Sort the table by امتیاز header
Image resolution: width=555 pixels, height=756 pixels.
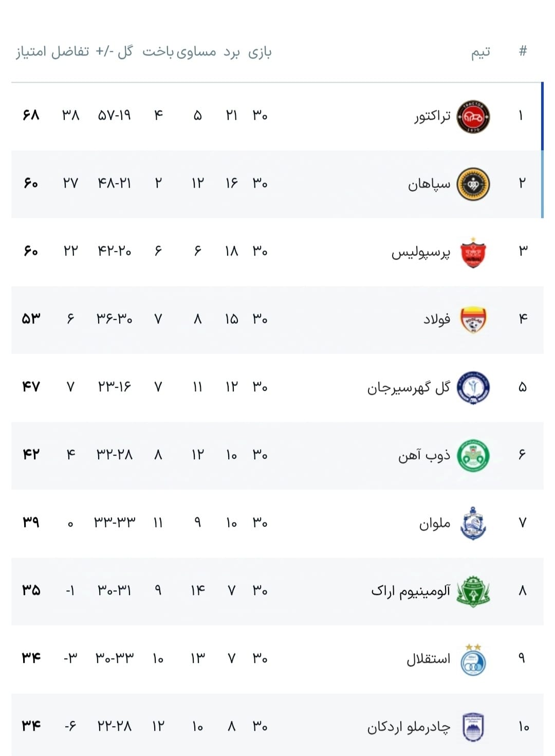pyautogui.click(x=31, y=52)
